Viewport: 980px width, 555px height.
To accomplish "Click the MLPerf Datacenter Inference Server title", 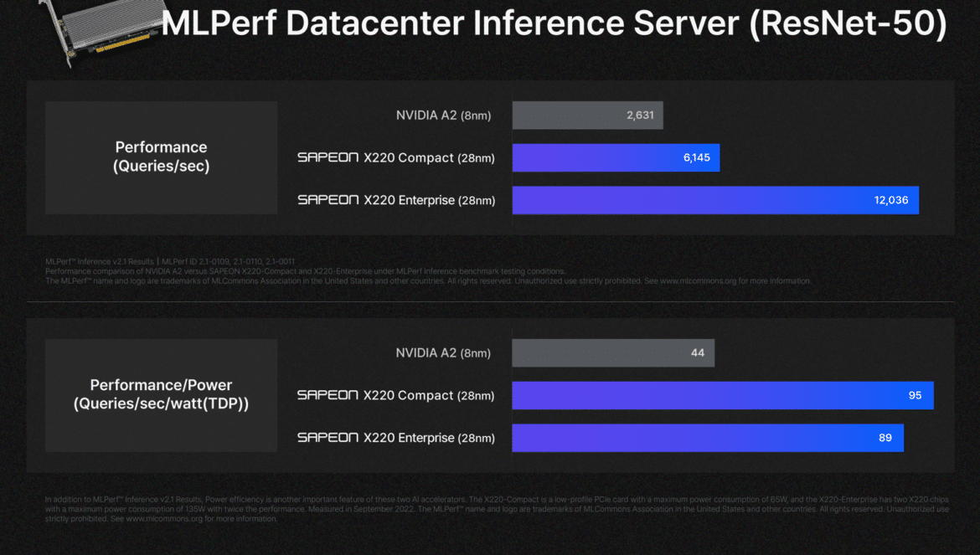I will click(554, 23).
